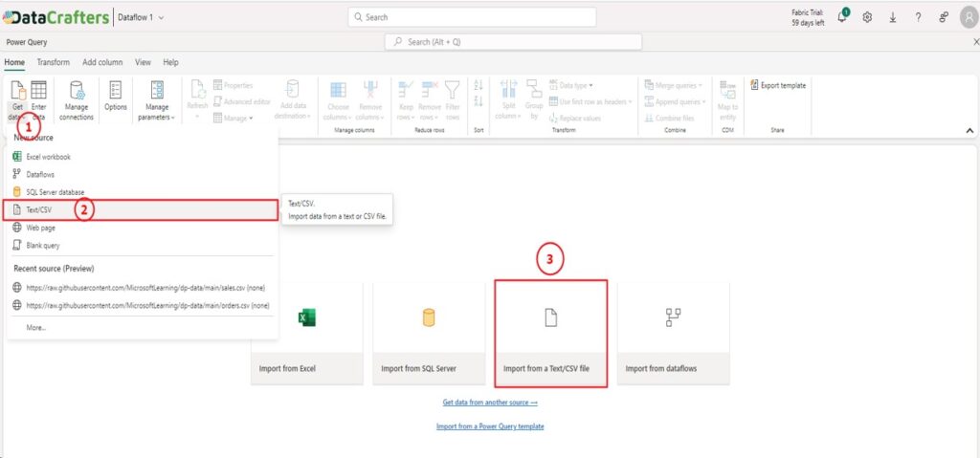Click the download icon in header
This screenshot has width=980, height=458.
[893, 17]
